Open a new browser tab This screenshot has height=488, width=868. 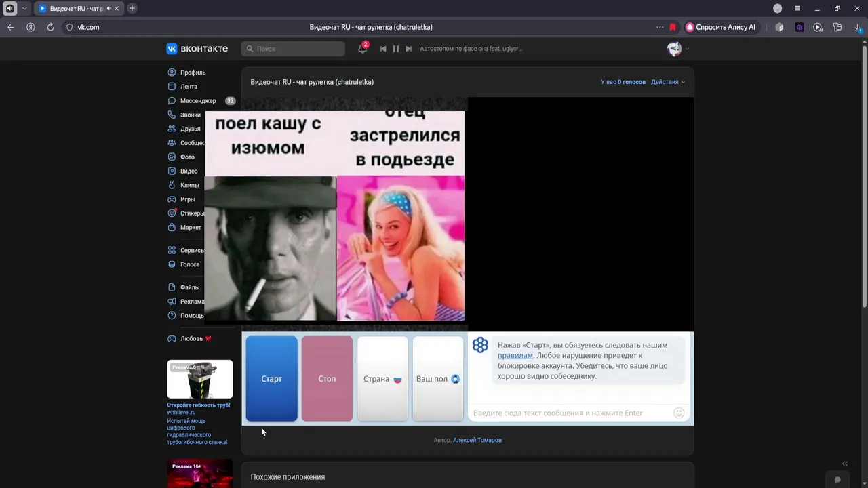132,8
